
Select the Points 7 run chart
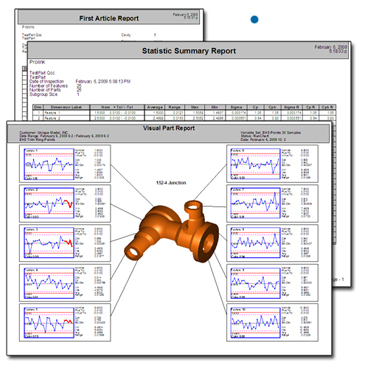pyautogui.click(x=255, y=203)
